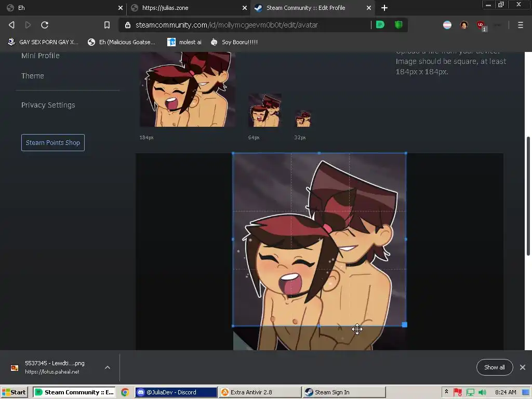
Task: Click the crop box top-right corner handle
Action: pos(406,153)
